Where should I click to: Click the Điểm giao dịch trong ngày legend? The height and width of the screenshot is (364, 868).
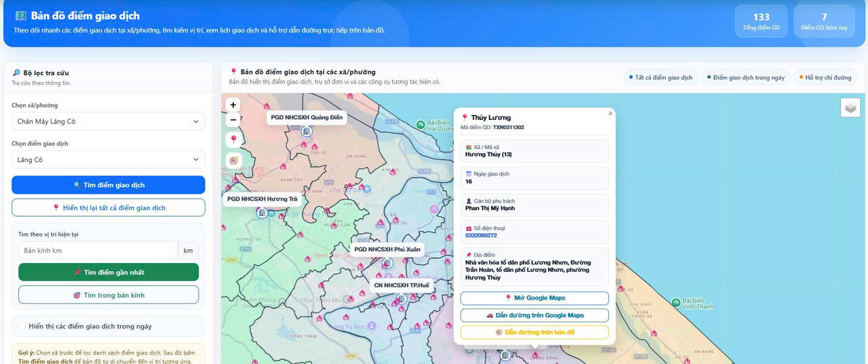click(745, 77)
